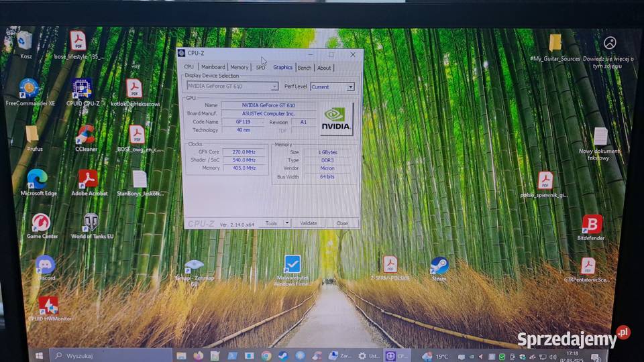Switch to the Mainboard tab
Screen dimensions: 644x362
213,67
